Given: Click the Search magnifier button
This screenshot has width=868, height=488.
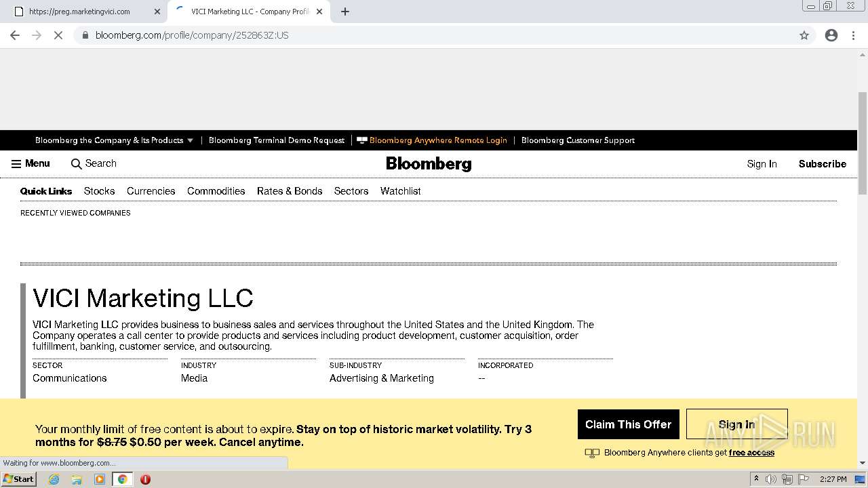Looking at the screenshot, I should (x=94, y=163).
